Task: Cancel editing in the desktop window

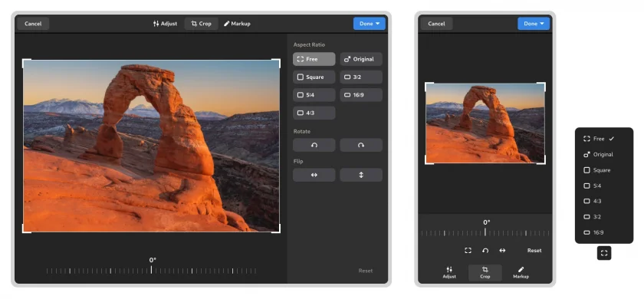Action: pos(33,24)
